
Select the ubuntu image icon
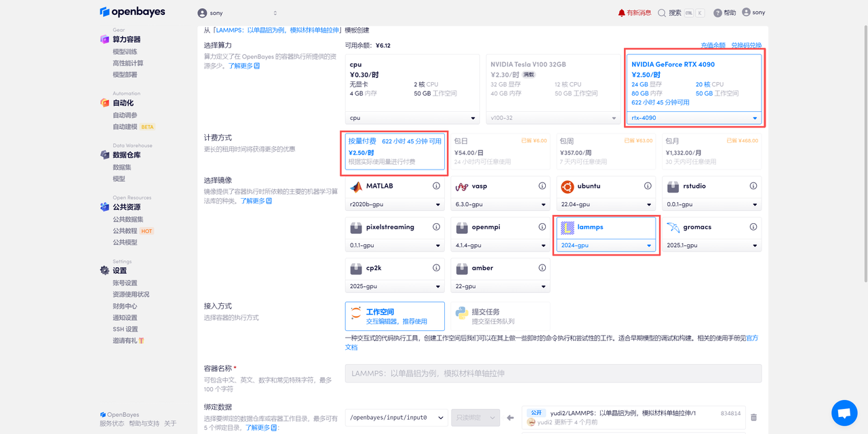pyautogui.click(x=568, y=186)
